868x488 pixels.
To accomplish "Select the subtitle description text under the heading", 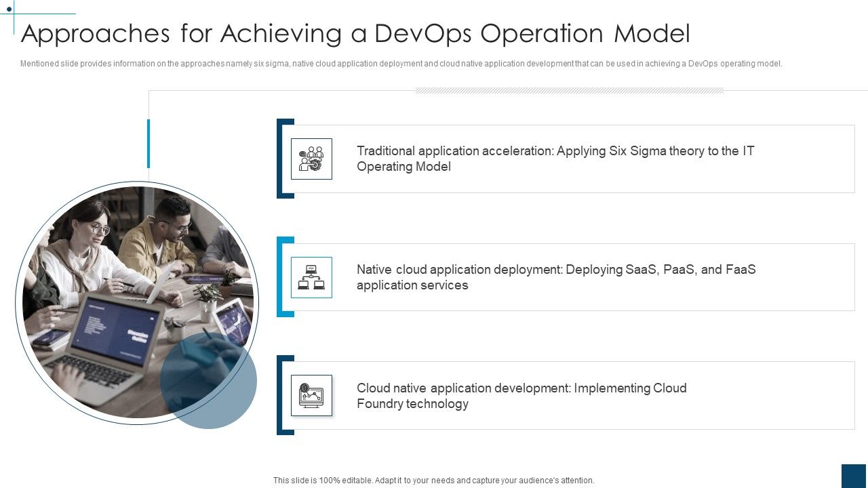I will coord(401,63).
